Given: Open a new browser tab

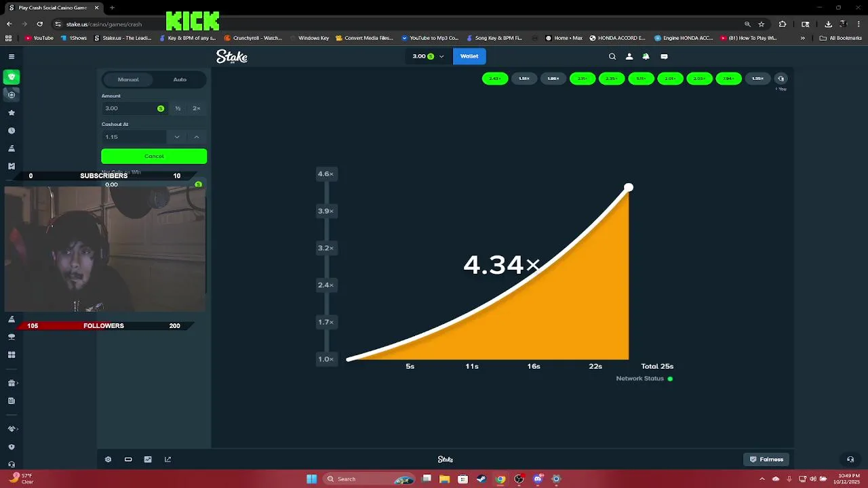Looking at the screenshot, I should pos(112,7).
